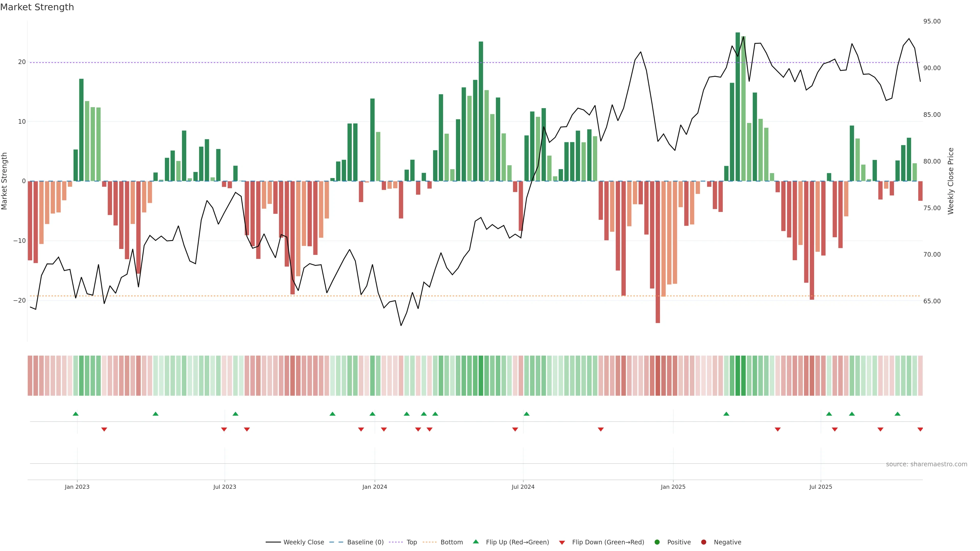This screenshot has height=551, width=980.
Task: Click the Flip Down red triangle legend icon
Action: pos(562,543)
